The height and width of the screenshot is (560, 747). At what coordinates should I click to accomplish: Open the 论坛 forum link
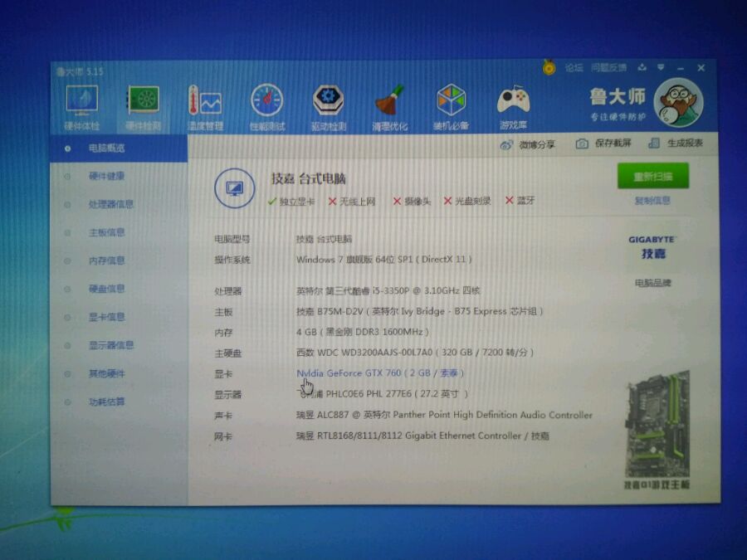[x=574, y=68]
